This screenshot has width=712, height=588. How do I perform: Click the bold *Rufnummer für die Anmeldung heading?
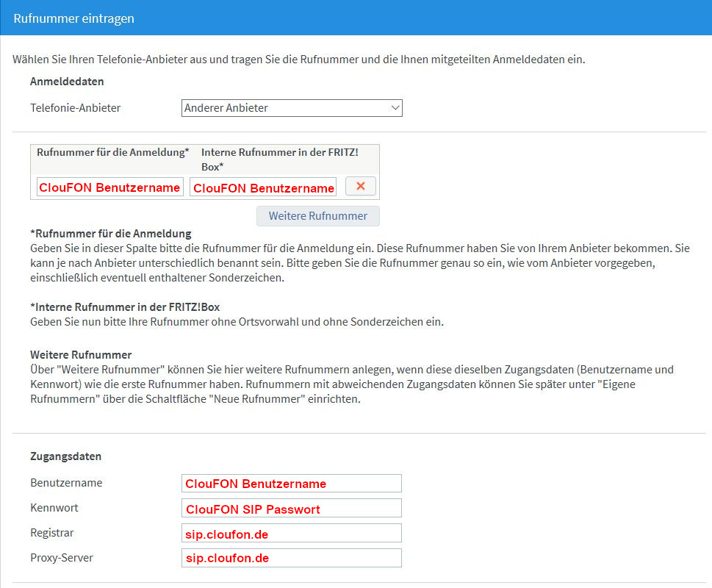(111, 234)
